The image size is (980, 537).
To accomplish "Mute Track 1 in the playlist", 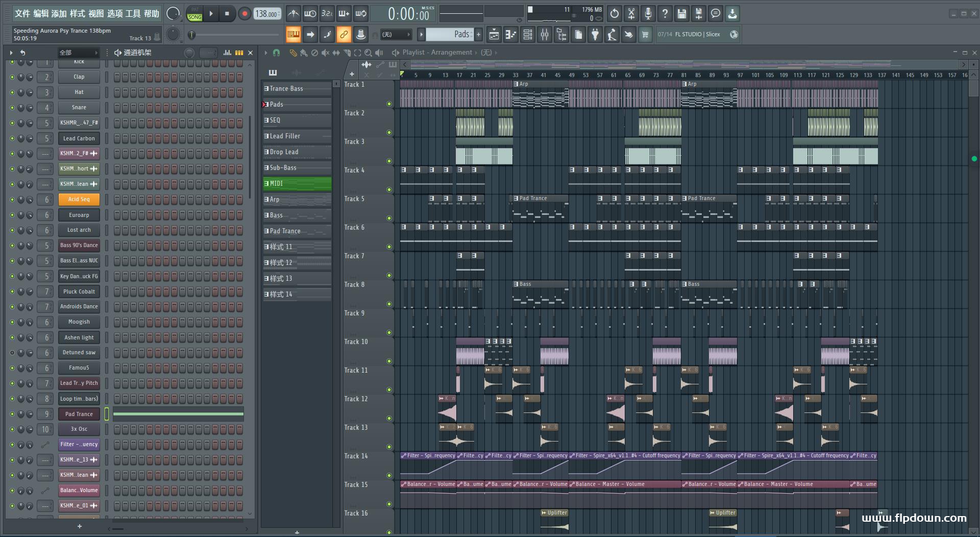I will (x=389, y=104).
